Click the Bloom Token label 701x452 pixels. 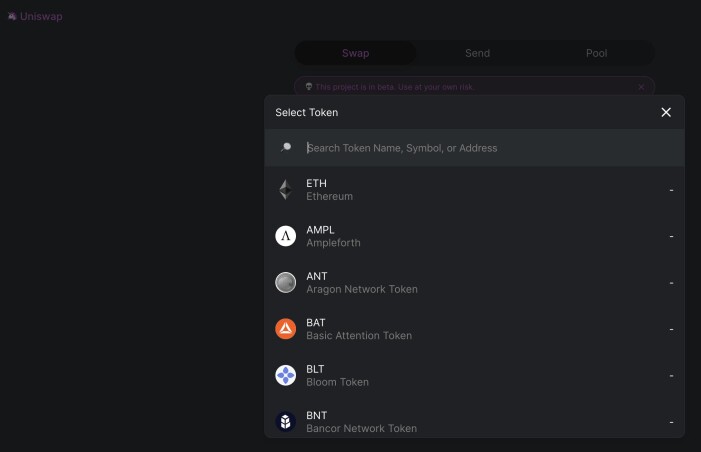338,382
